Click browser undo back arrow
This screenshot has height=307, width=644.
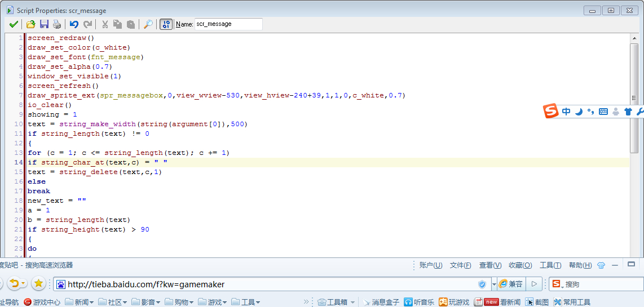click(x=14, y=283)
